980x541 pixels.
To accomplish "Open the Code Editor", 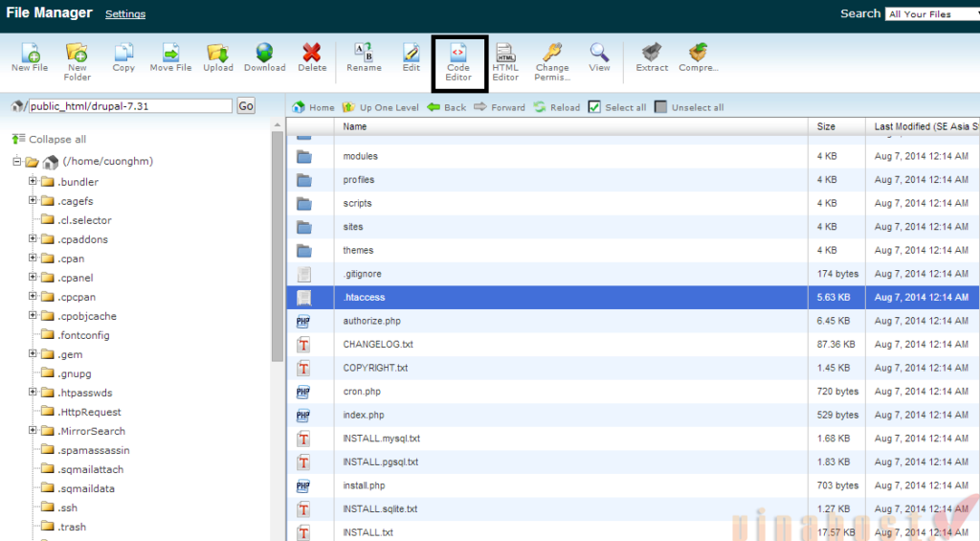I will click(458, 61).
